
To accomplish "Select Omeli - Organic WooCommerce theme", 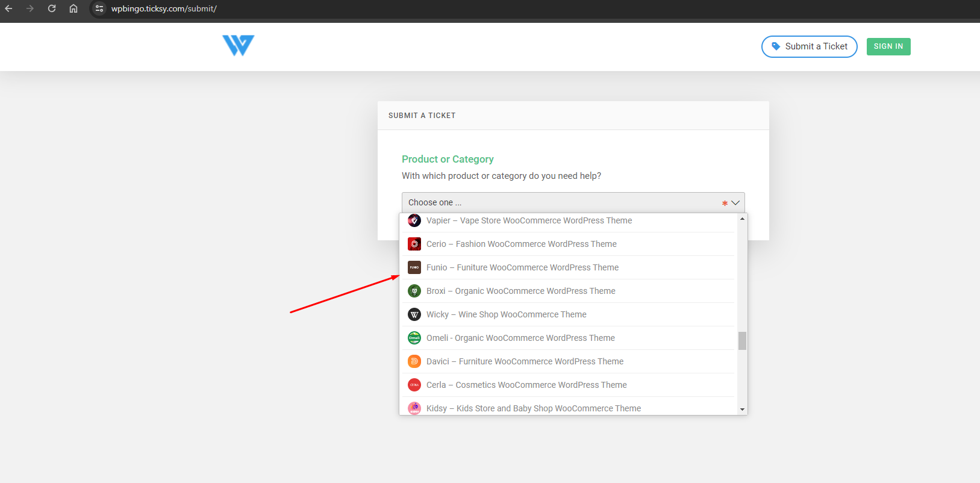I will coord(567,338).
